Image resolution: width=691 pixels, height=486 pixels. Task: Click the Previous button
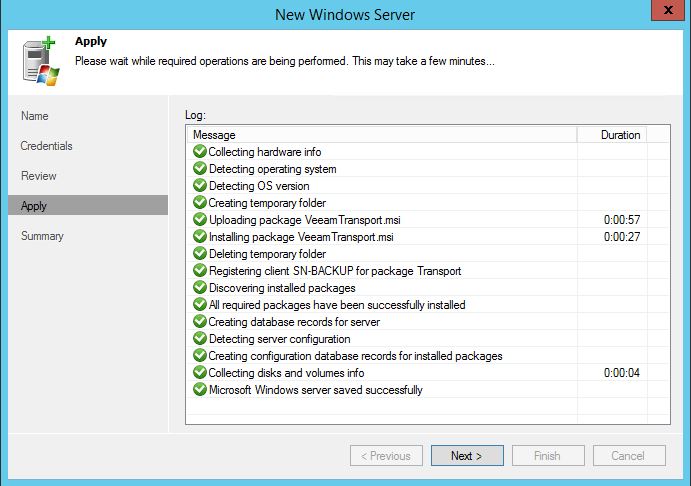[x=386, y=456]
